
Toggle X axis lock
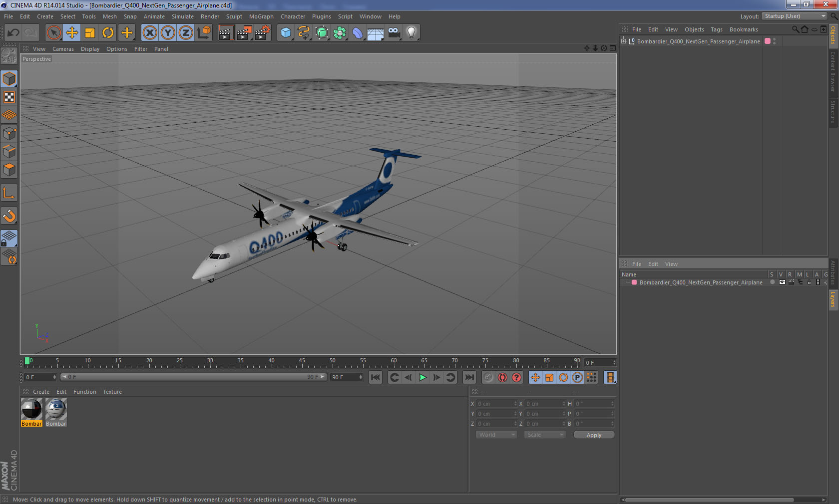pyautogui.click(x=149, y=33)
